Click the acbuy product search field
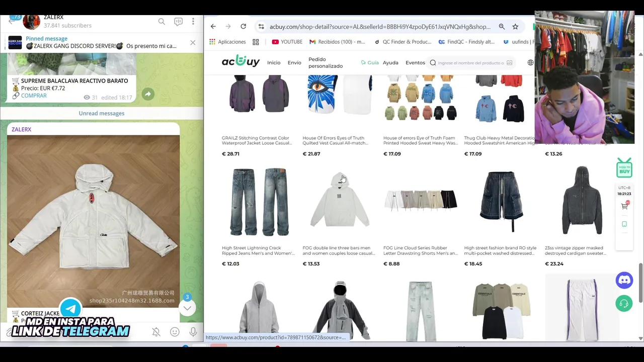Viewport: 644px width, 362px height. (470, 63)
